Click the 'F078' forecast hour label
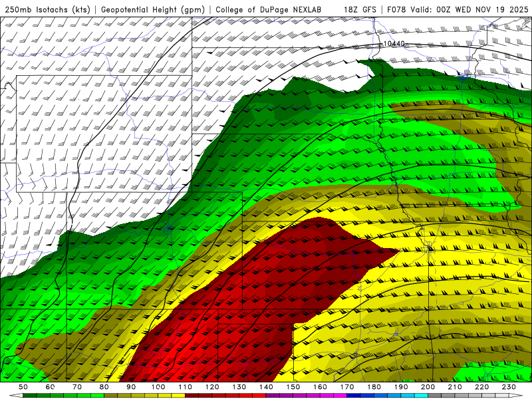Viewport: 532px width, 399px height. tap(396, 10)
